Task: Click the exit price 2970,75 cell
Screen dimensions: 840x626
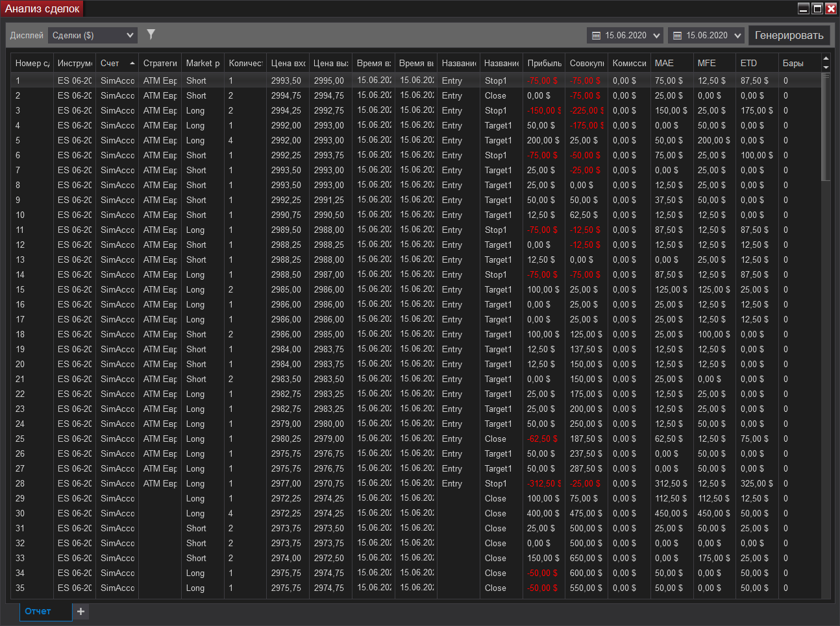Action: [331, 483]
